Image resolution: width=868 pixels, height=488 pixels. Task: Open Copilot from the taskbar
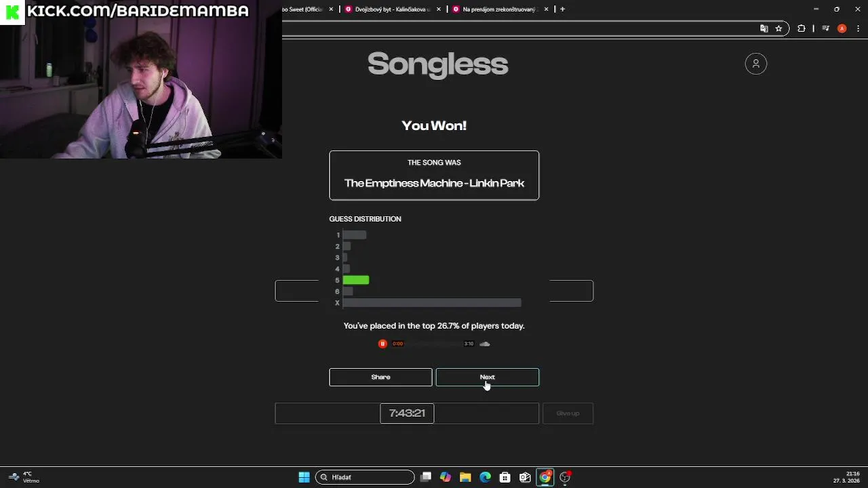(446, 477)
